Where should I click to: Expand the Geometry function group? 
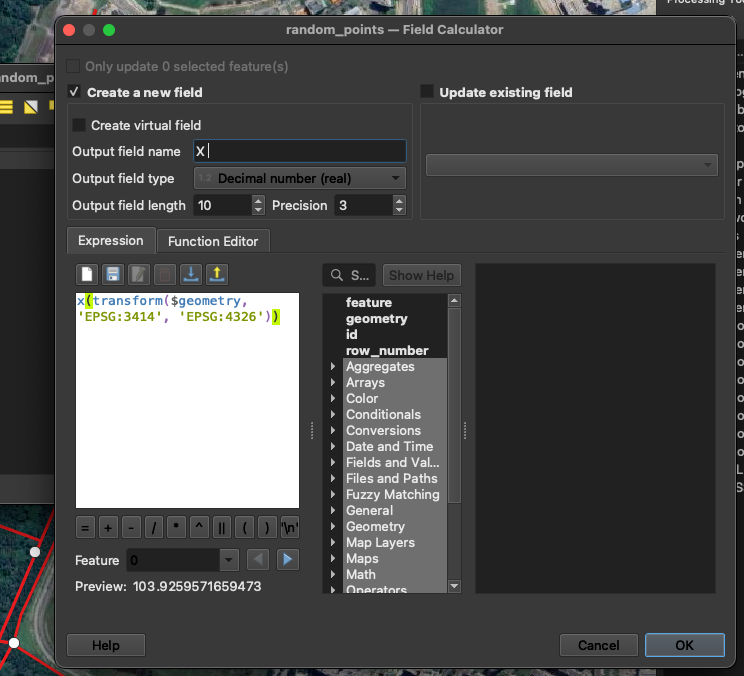tap(333, 526)
